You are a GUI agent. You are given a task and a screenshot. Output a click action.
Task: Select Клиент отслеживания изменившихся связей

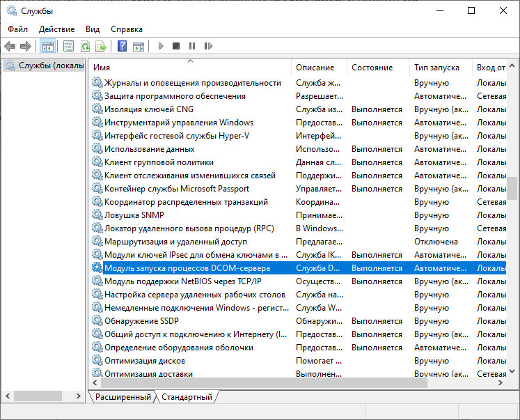tap(299, 176)
